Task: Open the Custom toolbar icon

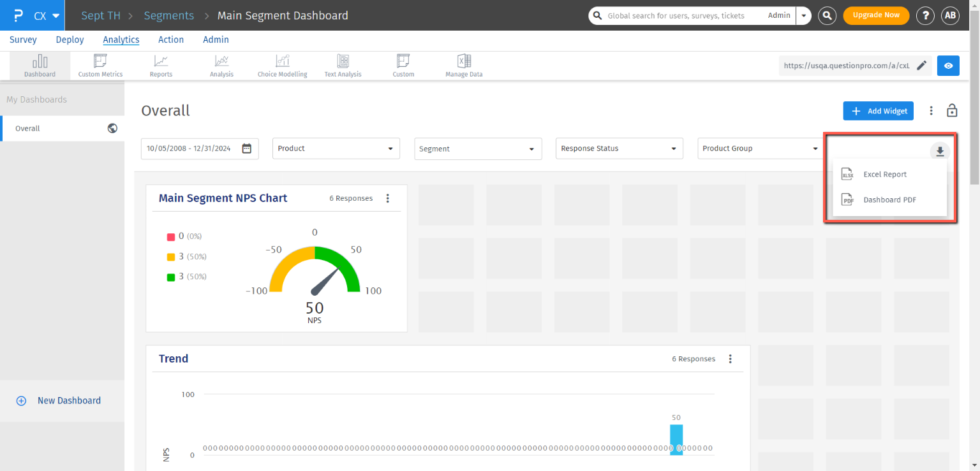Action: 403,66
